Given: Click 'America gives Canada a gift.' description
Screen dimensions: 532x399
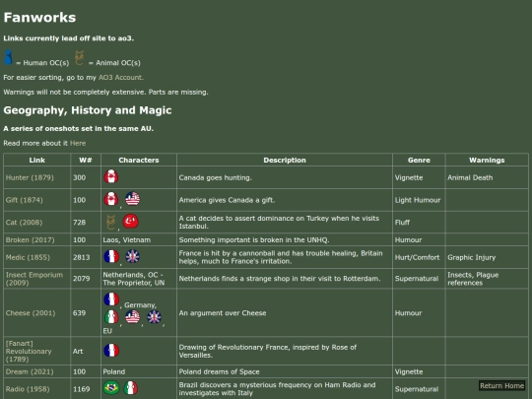Looking at the screenshot, I should pyautogui.click(x=227, y=200).
